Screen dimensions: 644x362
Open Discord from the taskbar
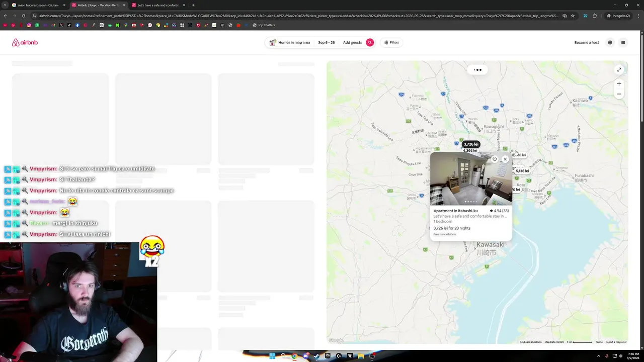(x=306, y=356)
